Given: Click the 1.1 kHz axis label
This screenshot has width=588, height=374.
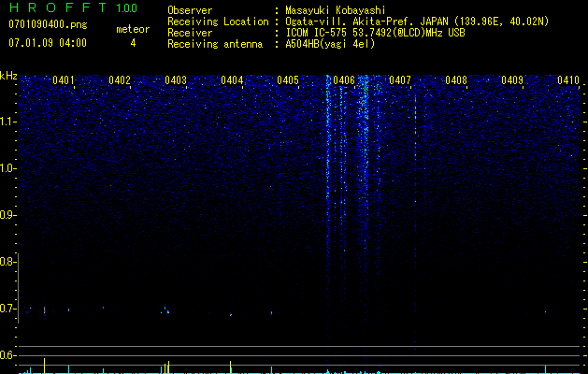Looking at the screenshot, I should pos(7,122).
